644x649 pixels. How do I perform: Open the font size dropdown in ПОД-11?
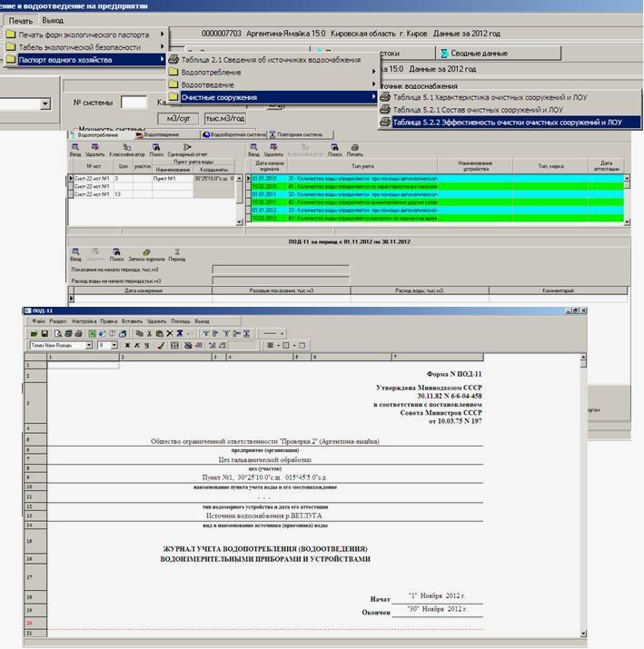(x=114, y=345)
